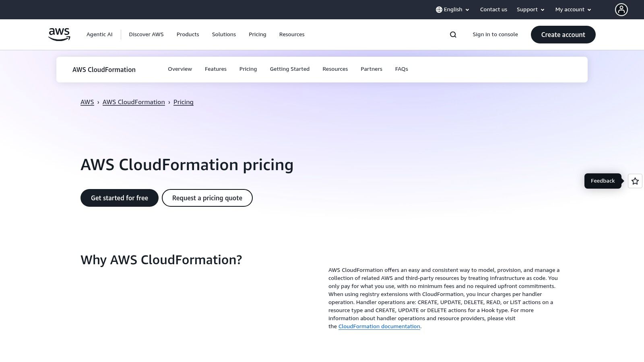Switch to the Overview tab
The height and width of the screenshot is (362, 644).
pos(180,69)
